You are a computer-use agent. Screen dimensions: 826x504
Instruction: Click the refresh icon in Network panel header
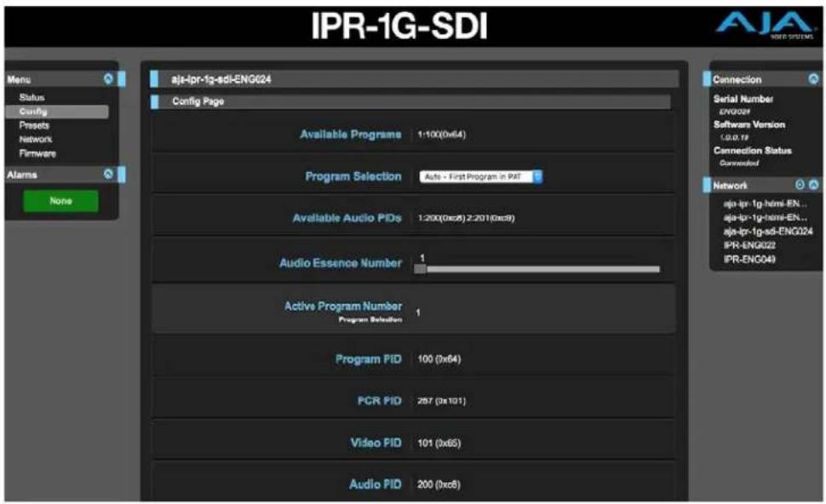pos(800,185)
